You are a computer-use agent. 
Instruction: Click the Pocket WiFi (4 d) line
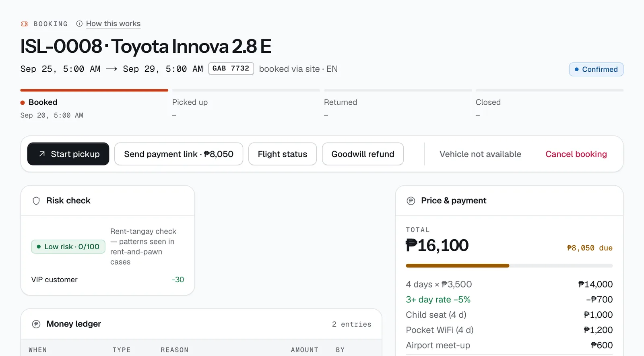(509, 330)
